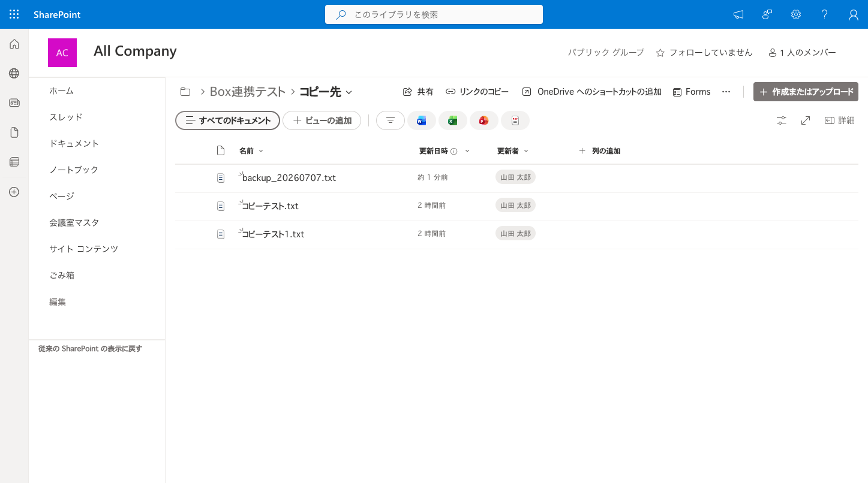Viewport: 868px width, 483px height.
Task: Click OneDrive へのショートカットの追加 command
Action: 591,92
